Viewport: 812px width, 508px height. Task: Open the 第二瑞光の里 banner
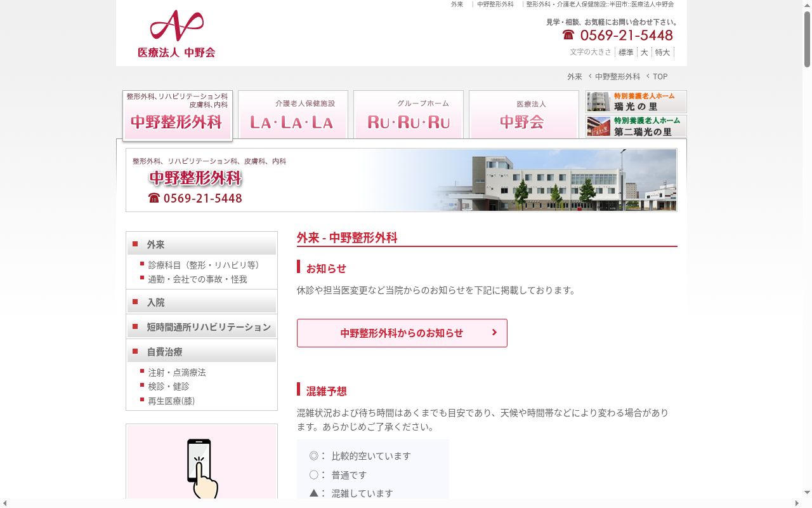[x=636, y=126]
